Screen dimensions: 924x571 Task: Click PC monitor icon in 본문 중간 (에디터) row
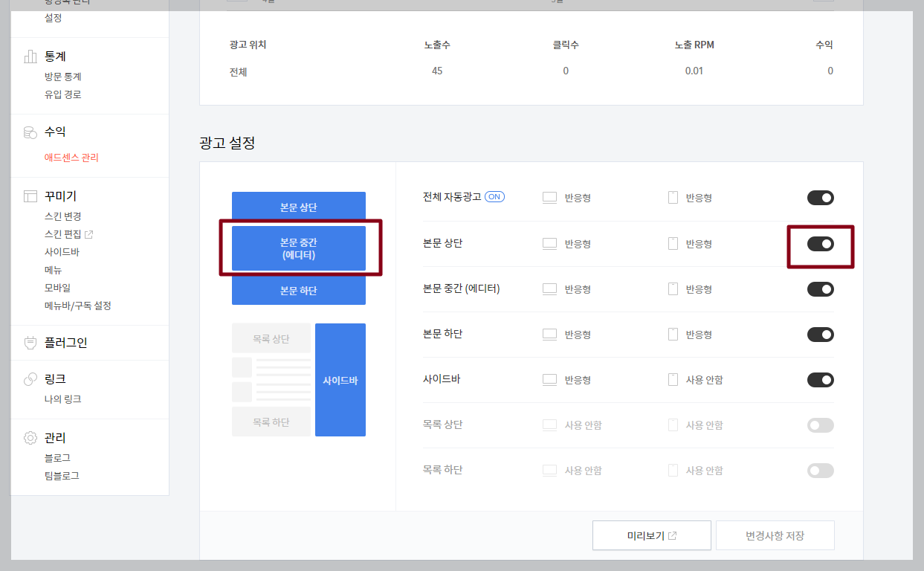pyautogui.click(x=549, y=288)
